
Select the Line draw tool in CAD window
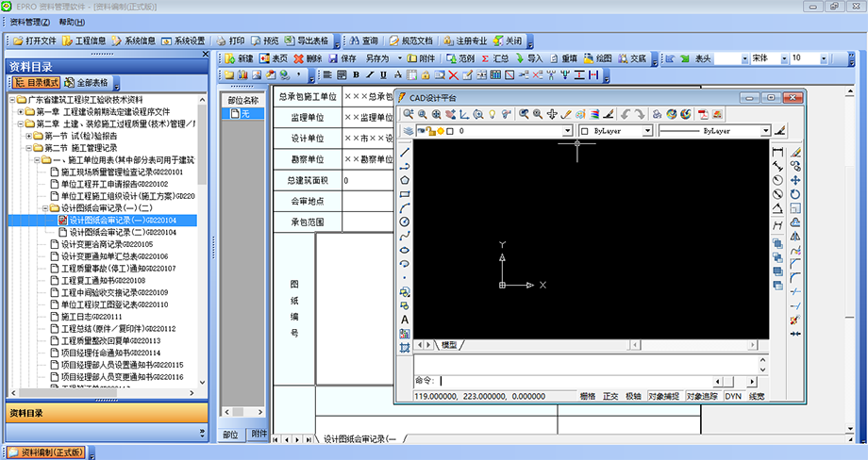[405, 152]
